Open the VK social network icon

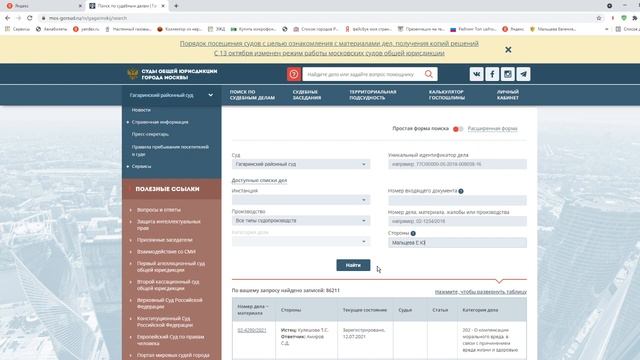[476, 74]
